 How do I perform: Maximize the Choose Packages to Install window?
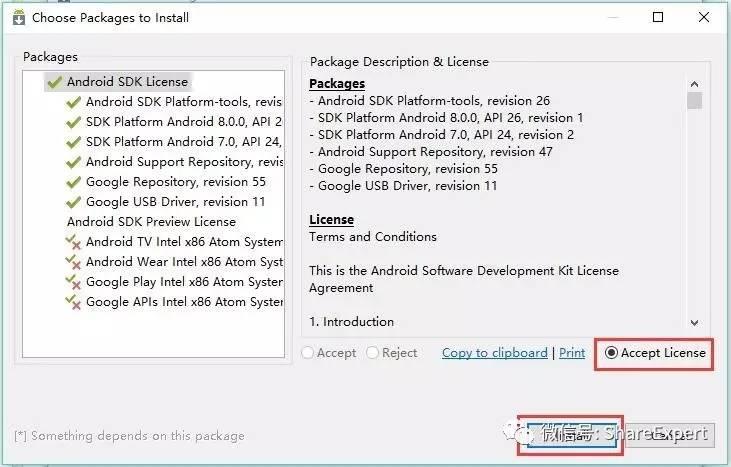point(658,17)
